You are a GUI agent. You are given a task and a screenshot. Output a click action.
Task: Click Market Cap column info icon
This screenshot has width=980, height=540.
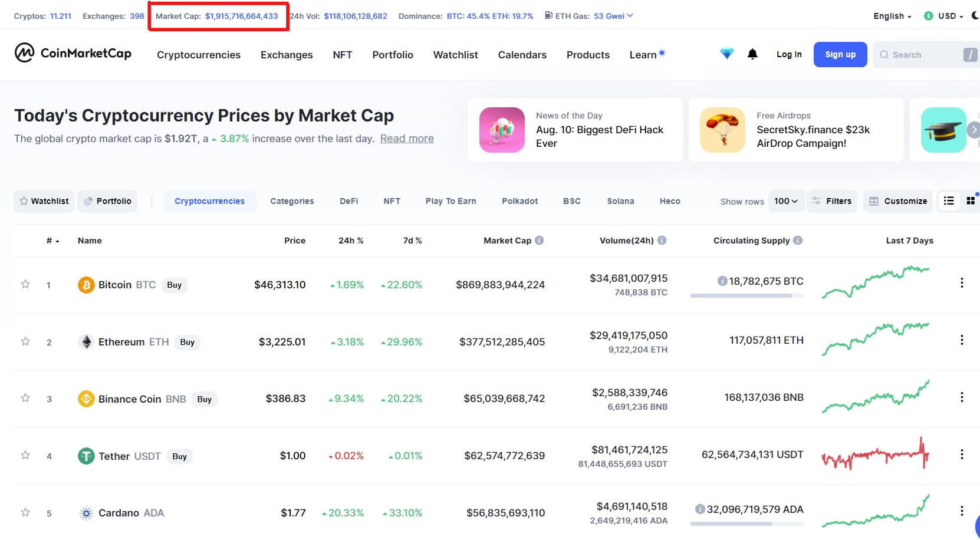pyautogui.click(x=540, y=241)
